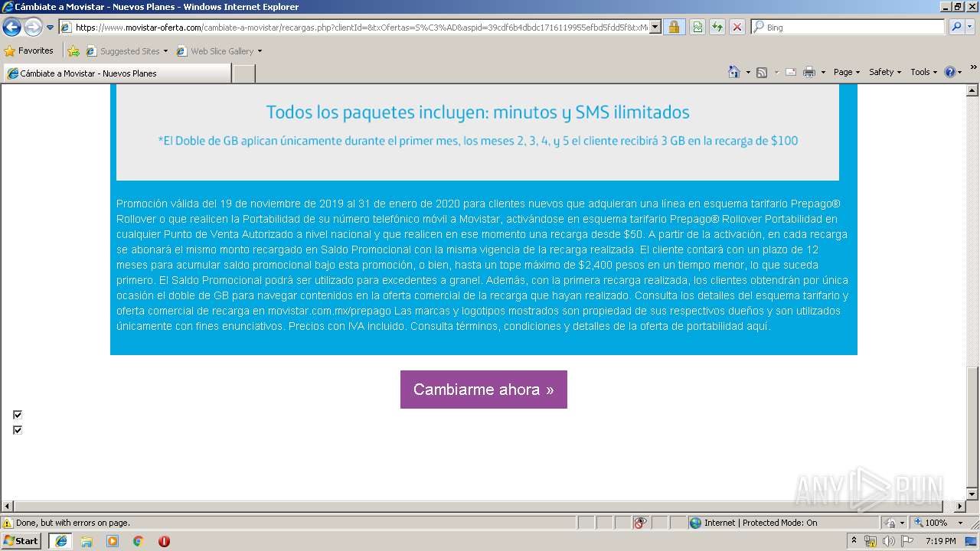This screenshot has width=980, height=551.
Task: Toggle the first checkbox below the promo
Action: (18, 415)
